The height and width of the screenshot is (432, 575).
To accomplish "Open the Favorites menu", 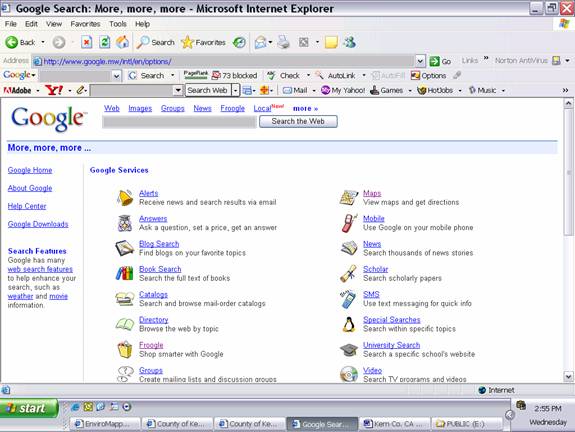I will (x=85, y=24).
